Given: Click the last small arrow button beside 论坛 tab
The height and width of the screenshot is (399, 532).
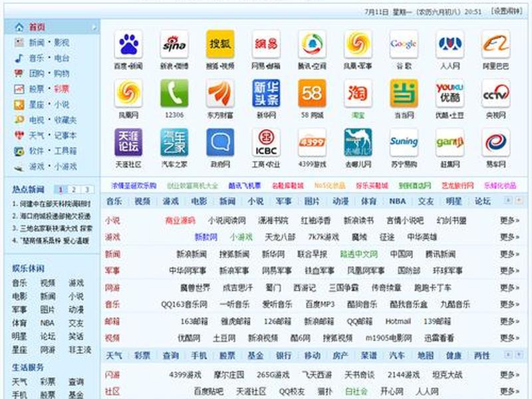Looking at the screenshot, I should tap(519, 201).
